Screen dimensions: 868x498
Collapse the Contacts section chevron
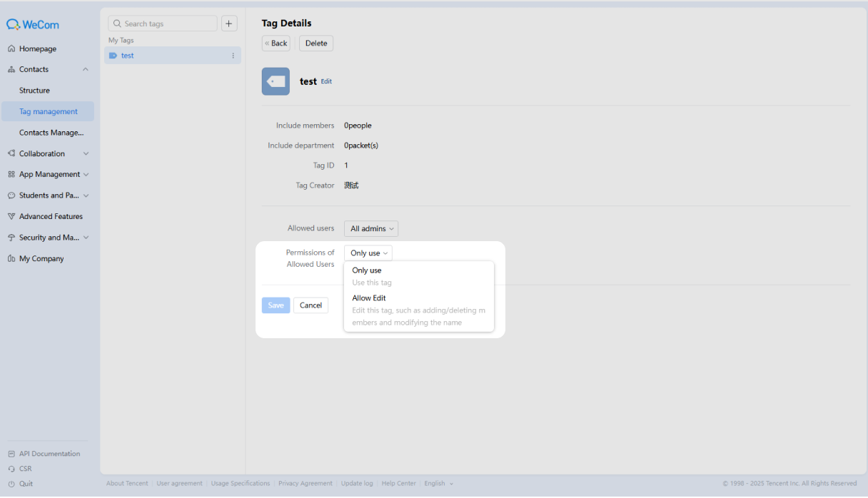tap(86, 70)
